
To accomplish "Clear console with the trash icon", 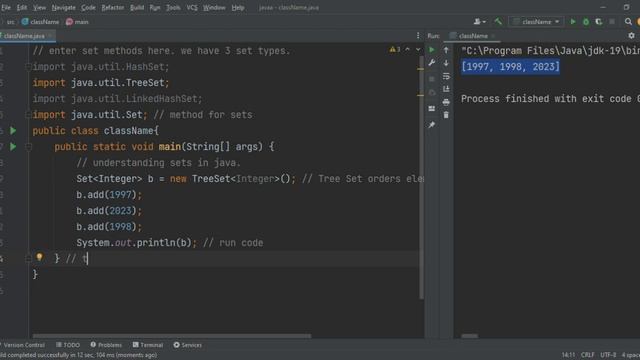I will click(x=446, y=115).
